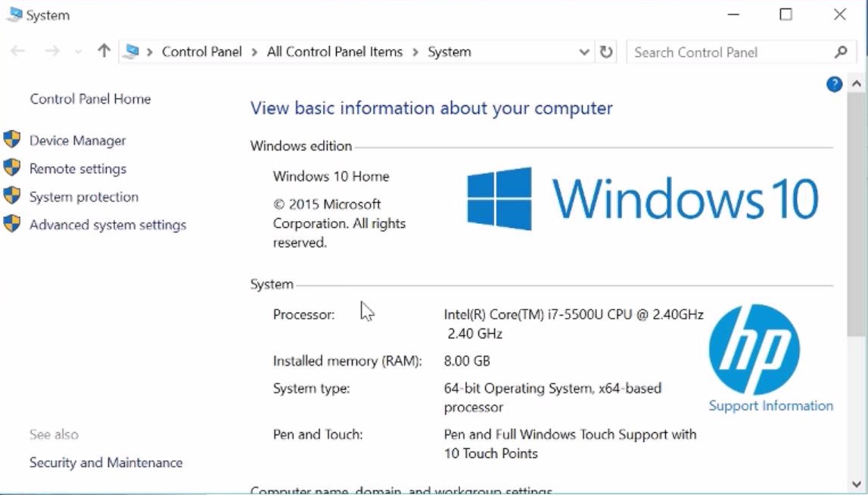Click the 'View basic information about your computer' heading
Image resolution: width=868 pixels, height=495 pixels.
431,108
